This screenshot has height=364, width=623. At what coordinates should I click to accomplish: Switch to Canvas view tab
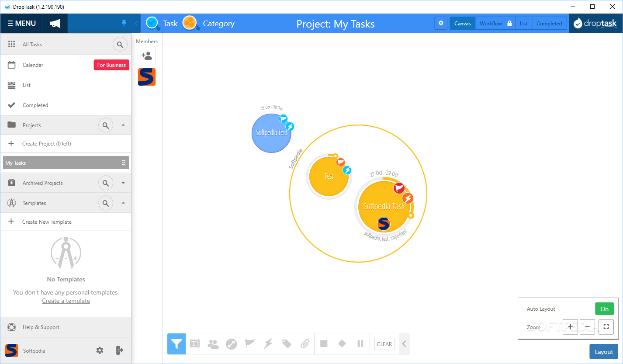(x=463, y=24)
